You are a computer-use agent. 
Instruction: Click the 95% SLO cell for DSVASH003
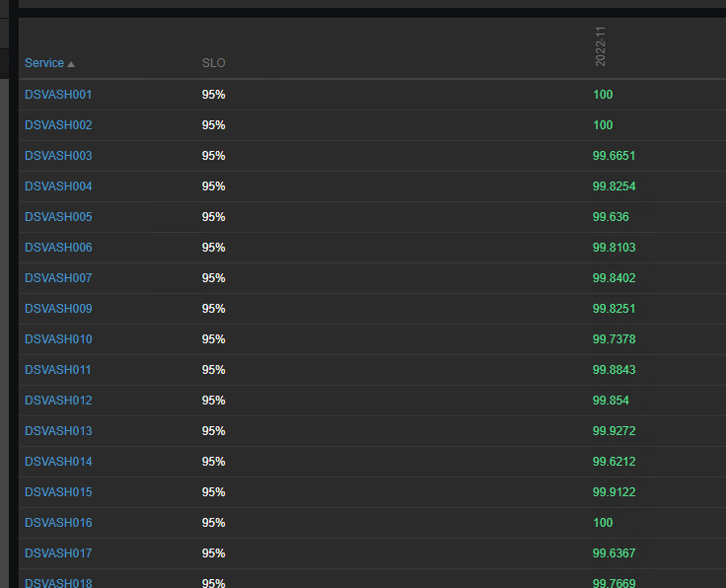pos(213,156)
